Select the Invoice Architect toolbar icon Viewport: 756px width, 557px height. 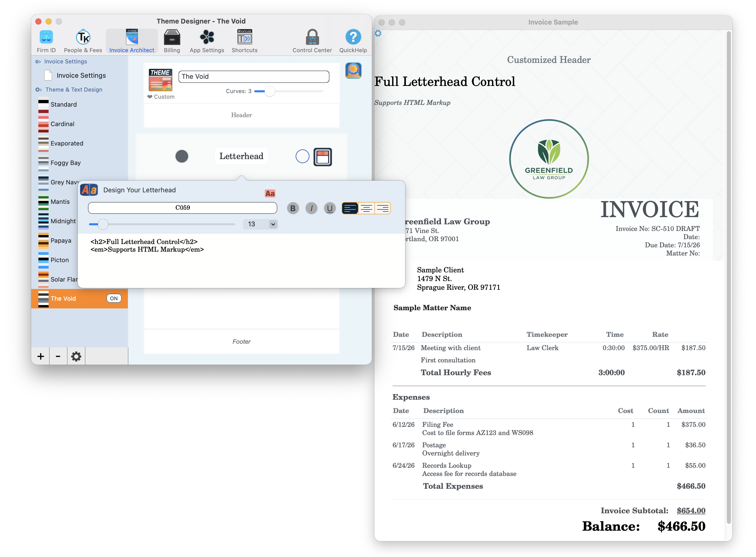coord(131,41)
